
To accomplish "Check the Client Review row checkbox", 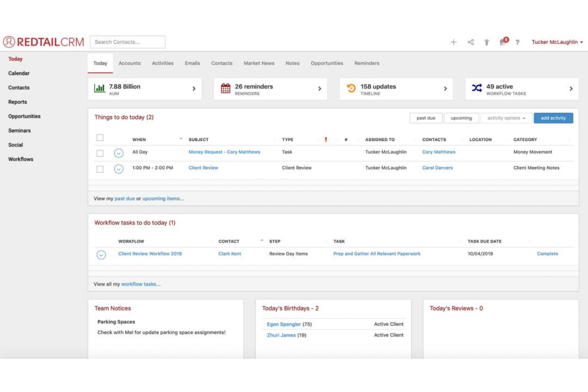I will coord(100,169).
